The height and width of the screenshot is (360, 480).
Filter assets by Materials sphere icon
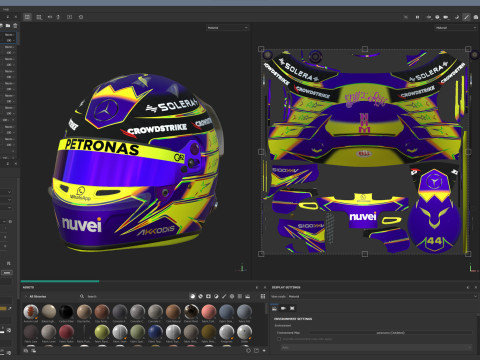[x=192, y=296]
